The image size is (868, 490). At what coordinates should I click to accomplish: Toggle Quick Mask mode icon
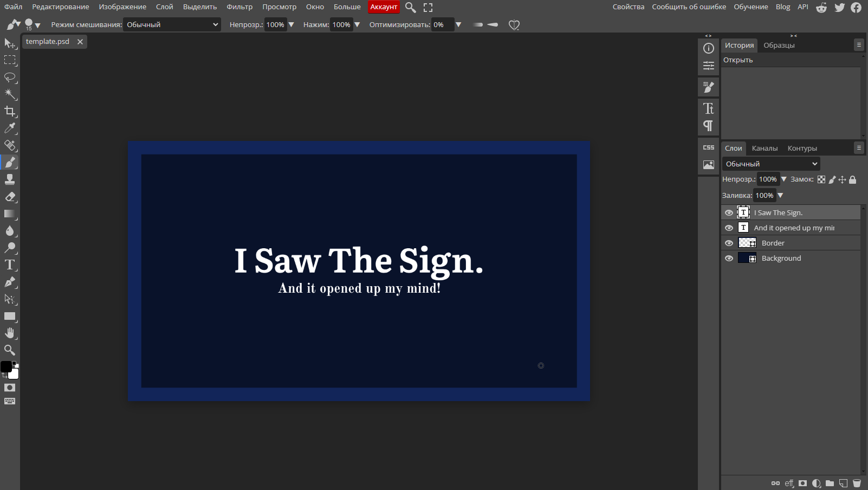10,388
